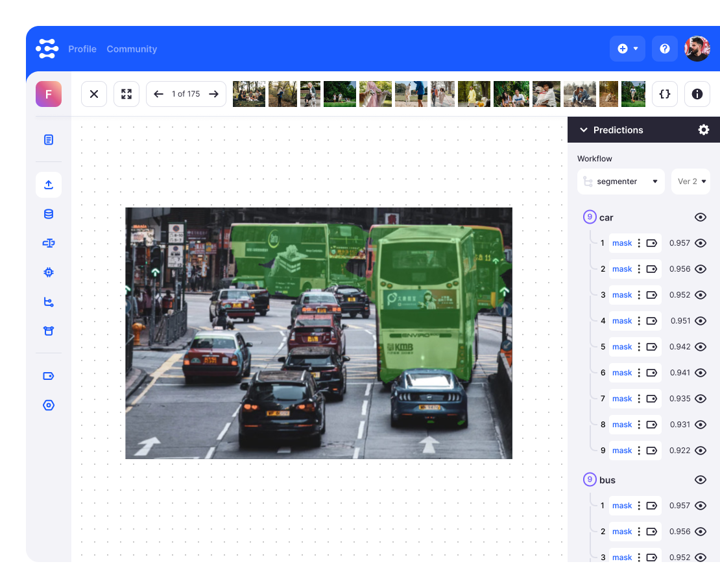Click the label tag icon in sidebar
Screen dimensions: 720x588
[49, 376]
